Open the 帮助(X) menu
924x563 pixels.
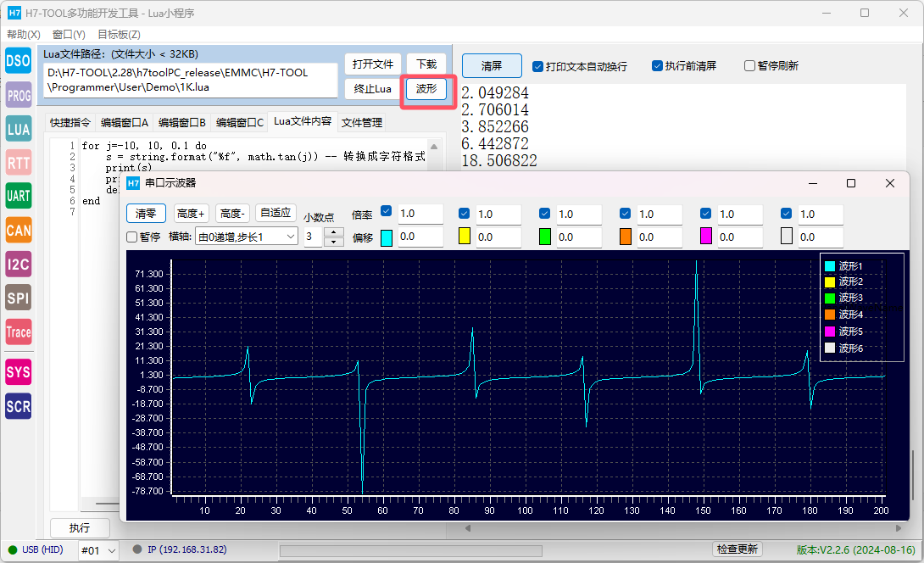(x=24, y=35)
